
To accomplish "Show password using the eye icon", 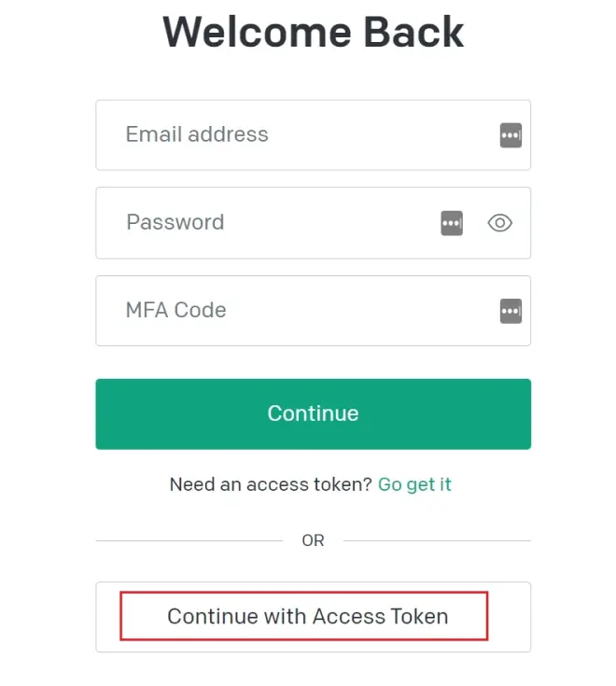I will (500, 223).
